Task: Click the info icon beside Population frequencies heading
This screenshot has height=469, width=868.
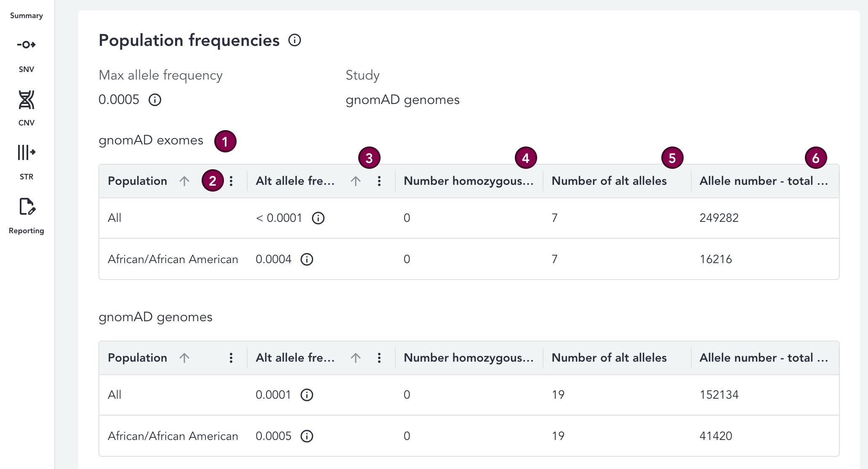Action: [x=296, y=40]
